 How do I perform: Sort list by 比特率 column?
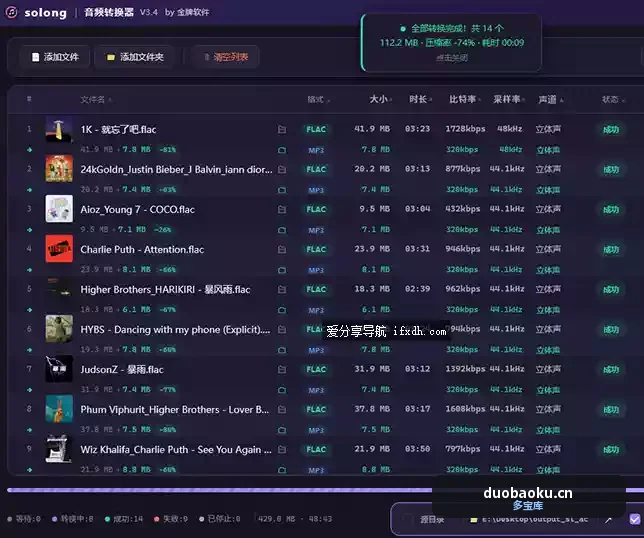465,99
